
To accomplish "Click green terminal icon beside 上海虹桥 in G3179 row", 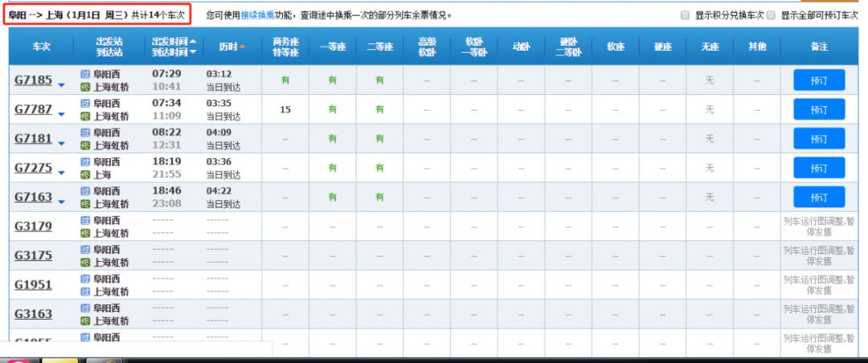I will (84, 234).
